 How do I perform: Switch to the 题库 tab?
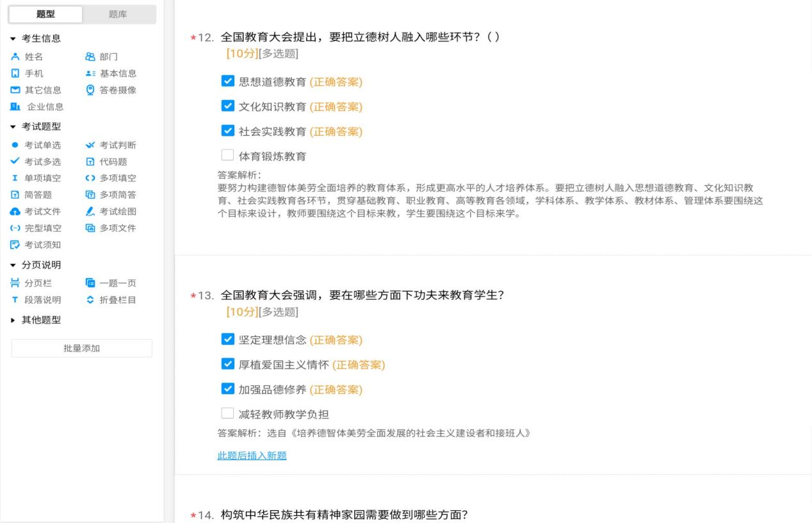coord(118,15)
